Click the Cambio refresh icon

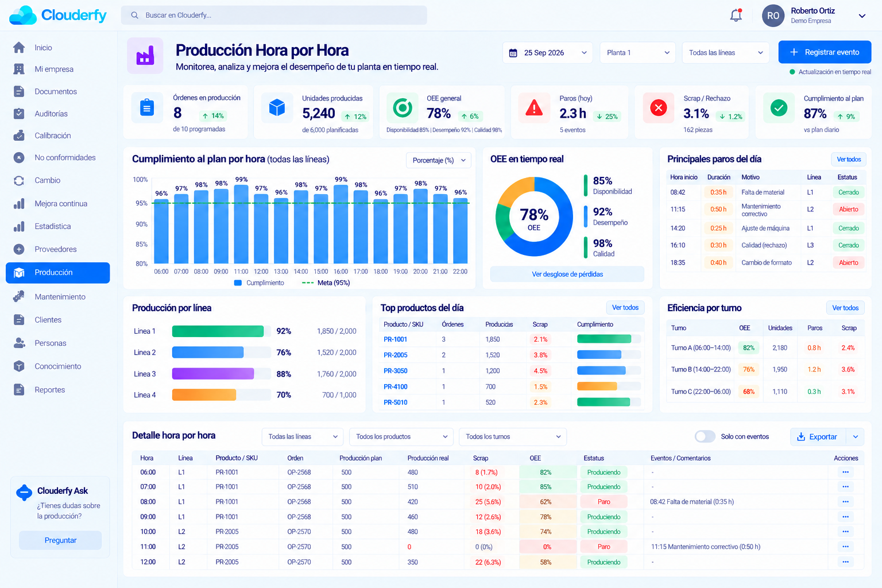(x=19, y=180)
